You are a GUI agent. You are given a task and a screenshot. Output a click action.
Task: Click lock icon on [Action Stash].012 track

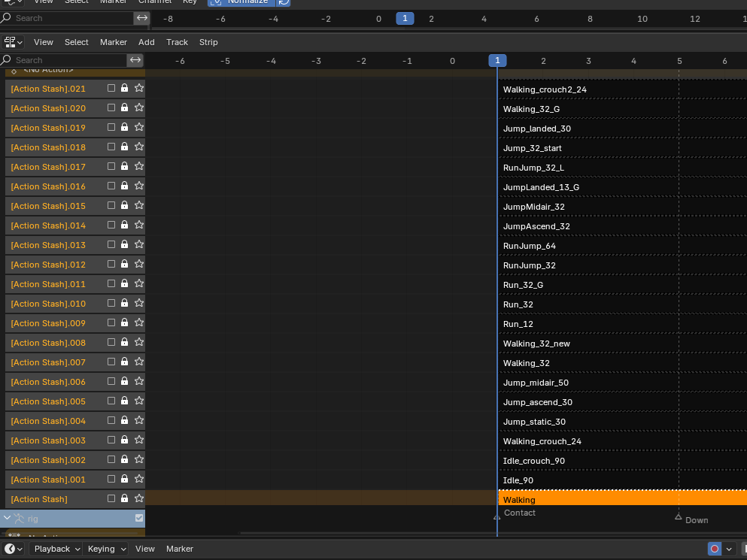point(125,265)
